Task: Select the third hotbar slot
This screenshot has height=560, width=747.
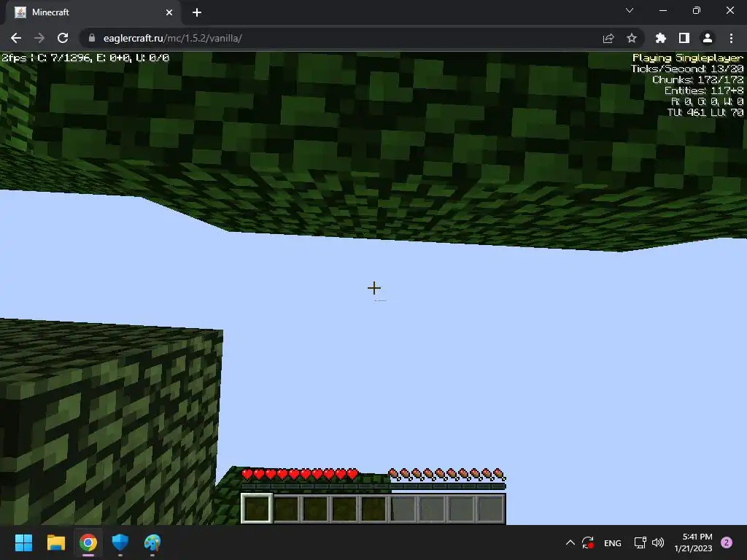Action: click(315, 508)
